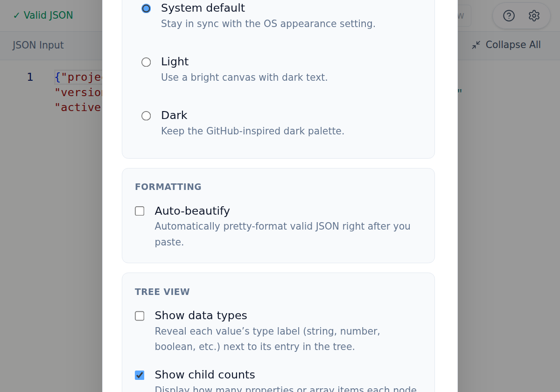Click the Collapse All arrows icon
The width and height of the screenshot is (560, 392).
coord(476,45)
